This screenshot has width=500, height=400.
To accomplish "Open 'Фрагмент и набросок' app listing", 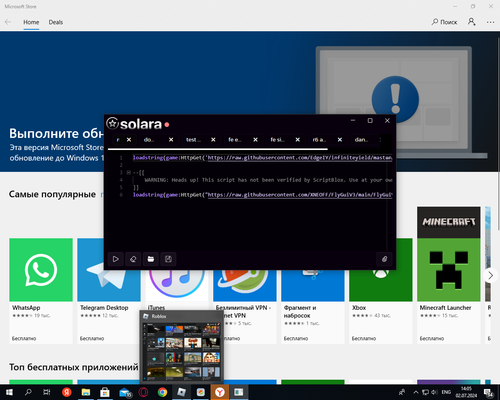I will (313, 307).
